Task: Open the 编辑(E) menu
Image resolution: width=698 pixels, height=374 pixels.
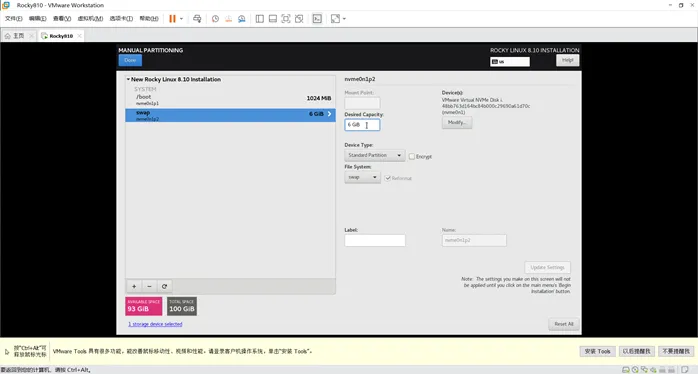Action: pos(37,19)
